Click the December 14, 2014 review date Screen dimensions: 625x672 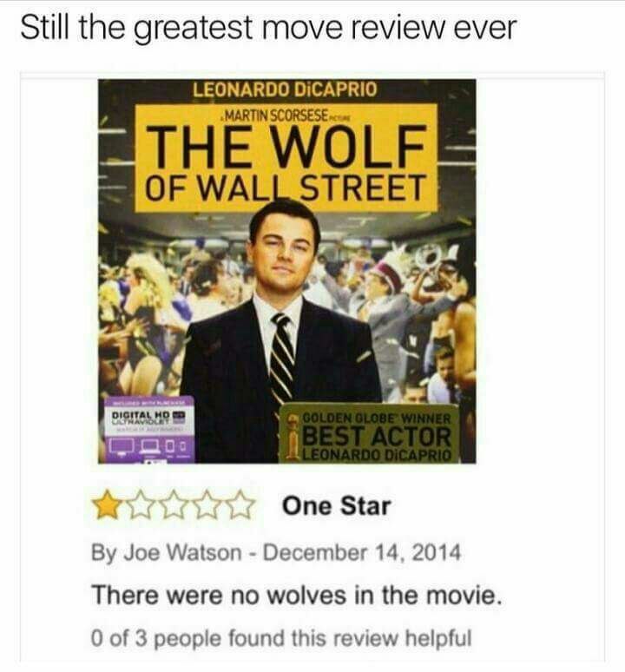tap(362, 552)
